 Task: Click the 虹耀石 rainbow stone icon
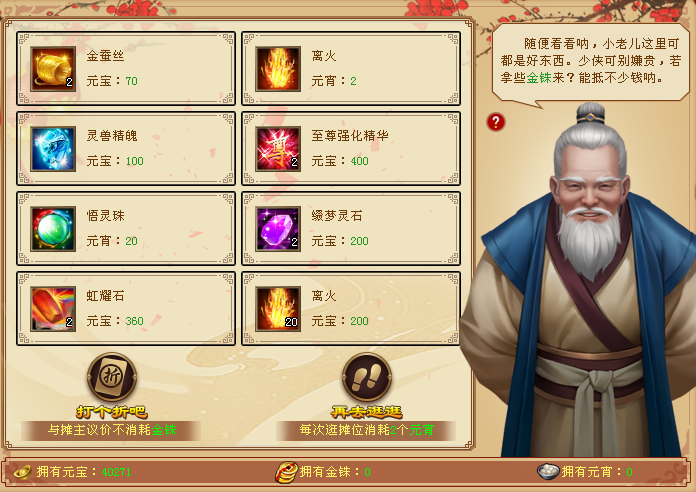53,309
